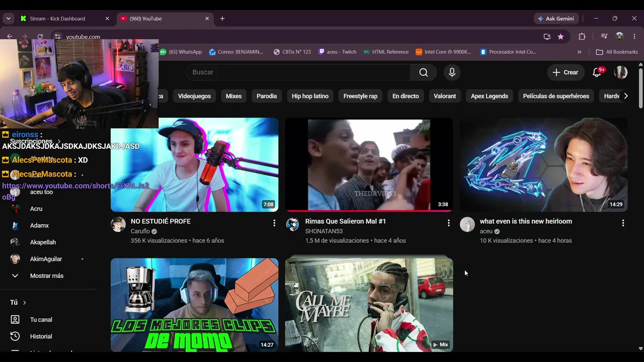Filter by the Mixes chip
Screen dimensions: 644x362
233,96
